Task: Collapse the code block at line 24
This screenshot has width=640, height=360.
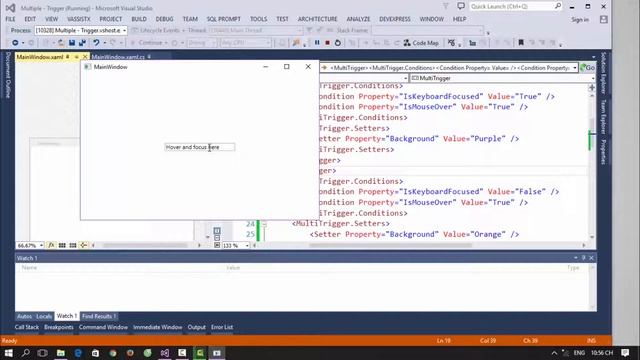Action: [x=264, y=224]
